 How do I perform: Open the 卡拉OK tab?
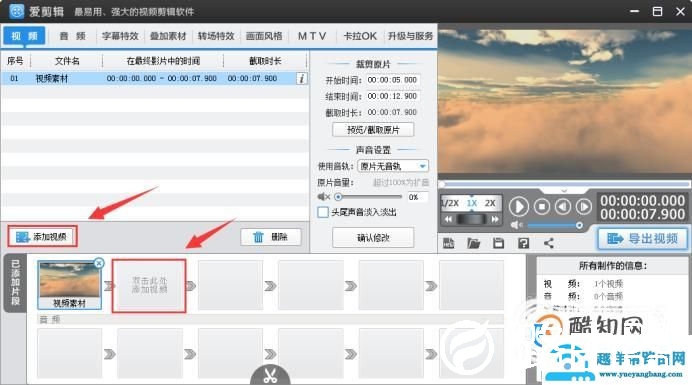point(360,36)
